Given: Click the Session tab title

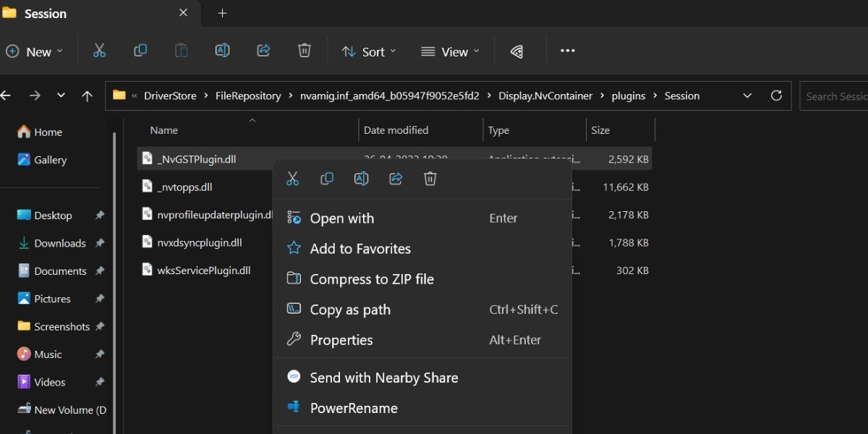Looking at the screenshot, I should pyautogui.click(x=46, y=14).
